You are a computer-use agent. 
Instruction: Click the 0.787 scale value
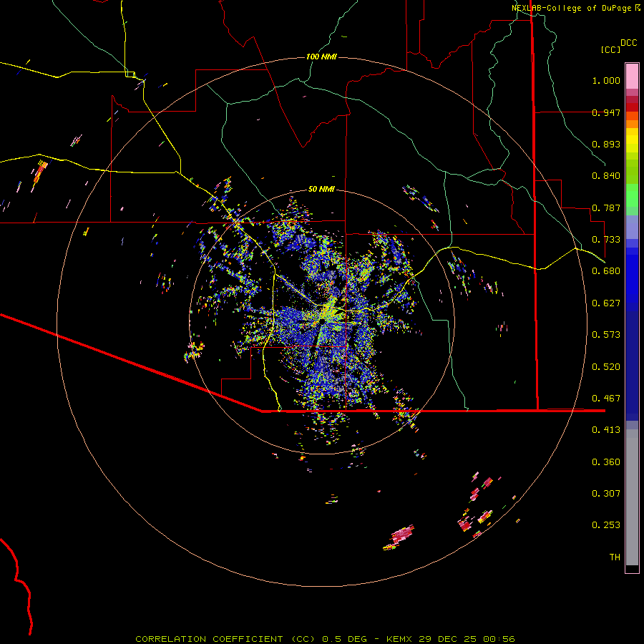(x=606, y=208)
